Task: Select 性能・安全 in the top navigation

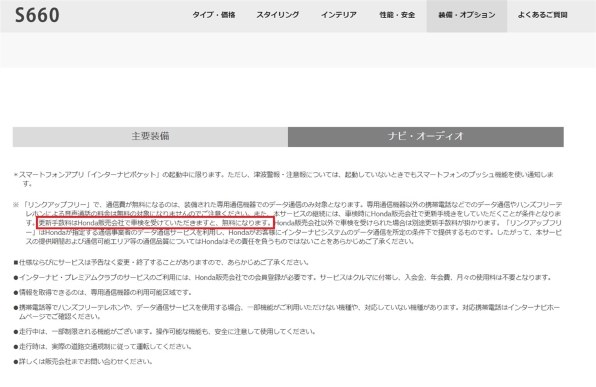Action: (397, 15)
